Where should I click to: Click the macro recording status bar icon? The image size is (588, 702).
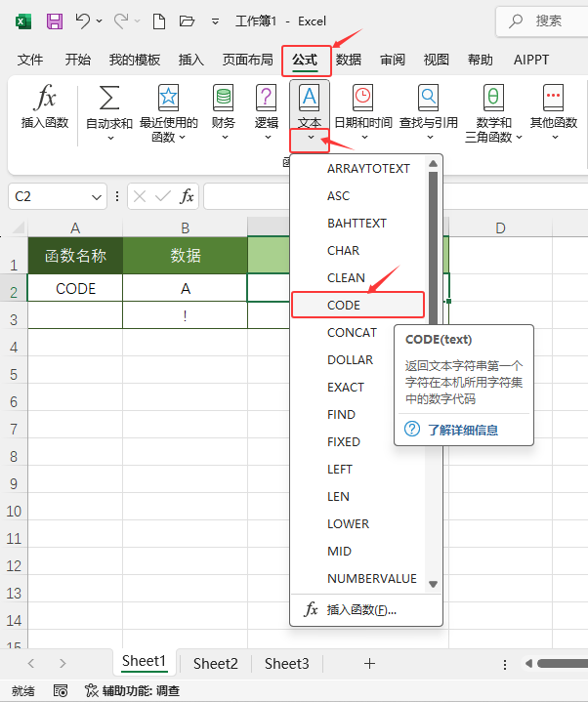[61, 691]
